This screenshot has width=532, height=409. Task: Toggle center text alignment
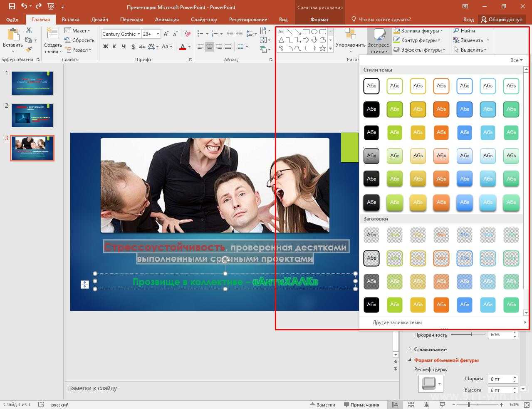point(210,47)
